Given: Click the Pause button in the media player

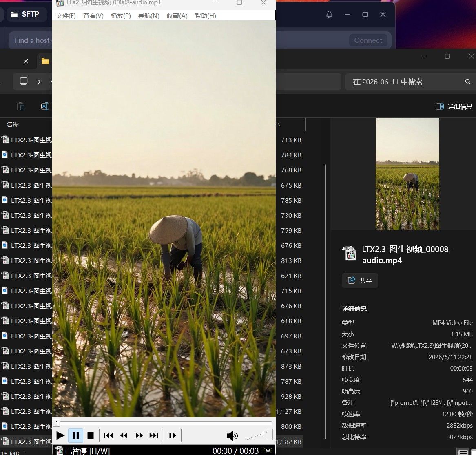Looking at the screenshot, I should [x=75, y=435].
